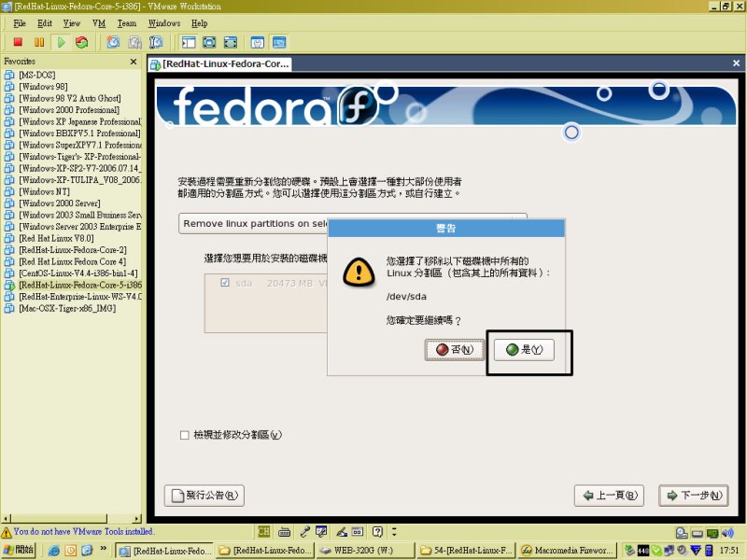Select [RedHat-Linux-Fedora-Core-5-i386] favorite

[80, 286]
